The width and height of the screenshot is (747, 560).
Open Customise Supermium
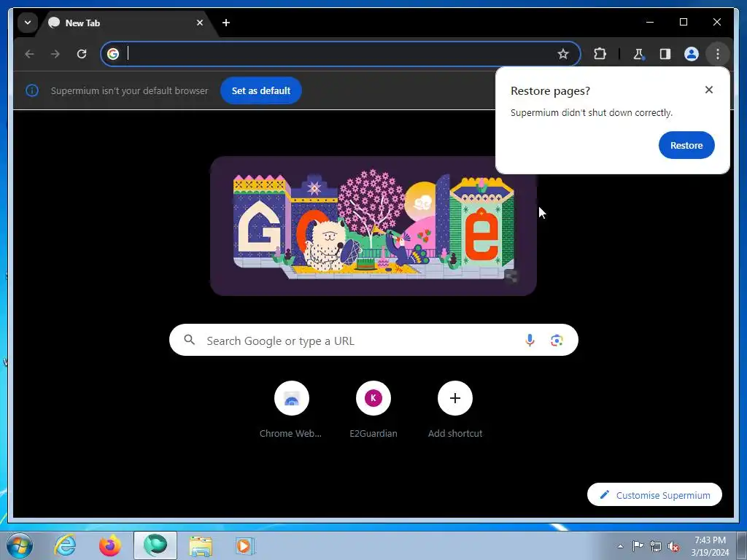tap(654, 495)
